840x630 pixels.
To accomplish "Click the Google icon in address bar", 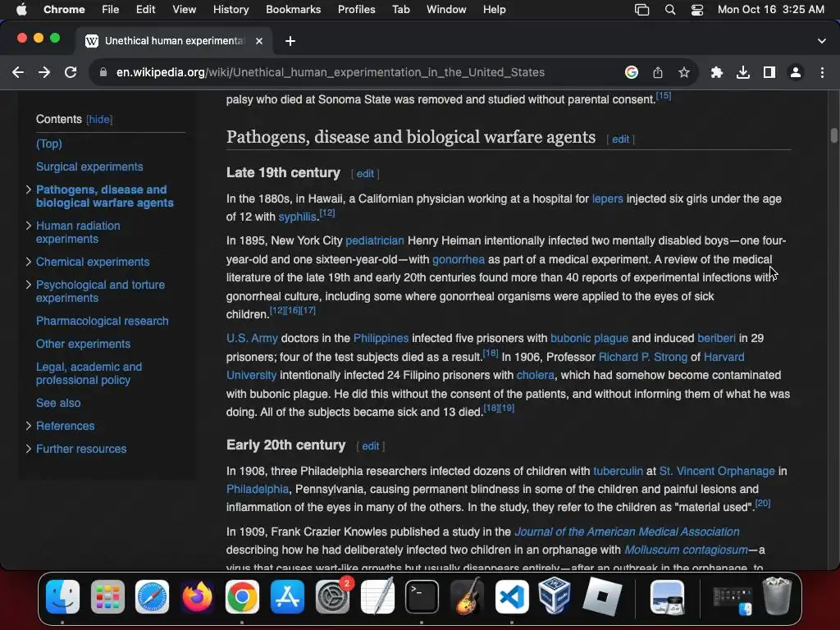I will click(x=632, y=72).
